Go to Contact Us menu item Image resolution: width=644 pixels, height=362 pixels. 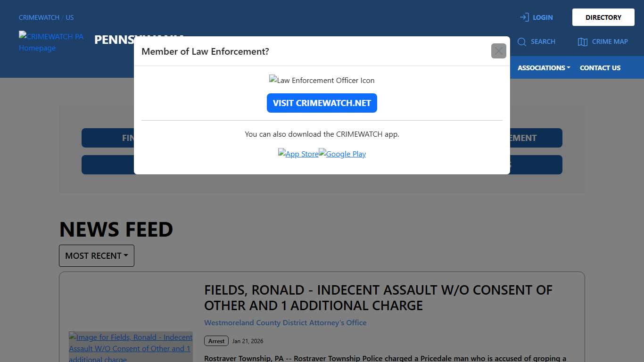click(600, 68)
